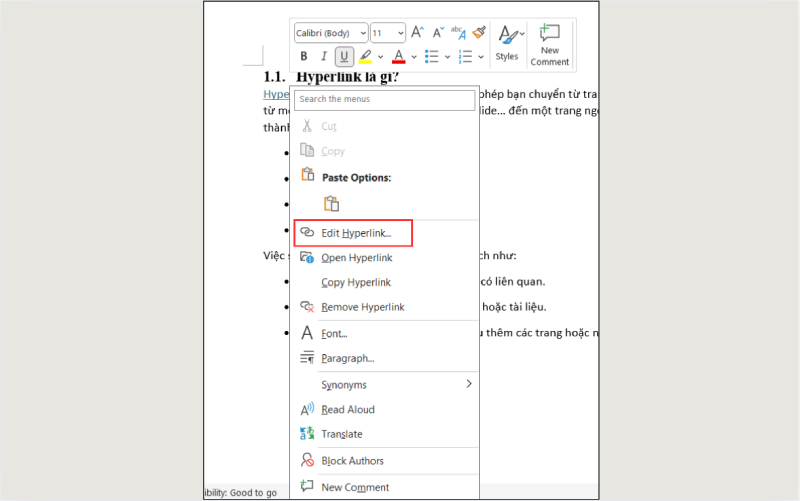This screenshot has width=800, height=501.
Task: Activate the Format Painter brush
Action: (479, 33)
